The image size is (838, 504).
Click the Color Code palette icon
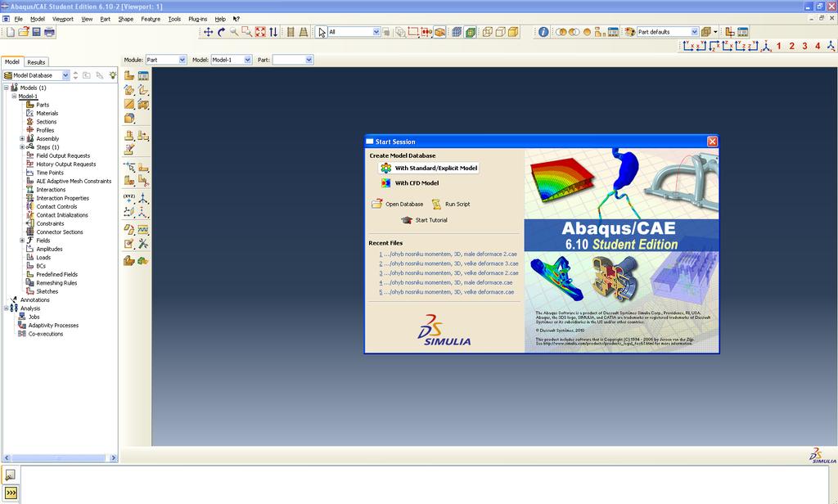click(630, 32)
